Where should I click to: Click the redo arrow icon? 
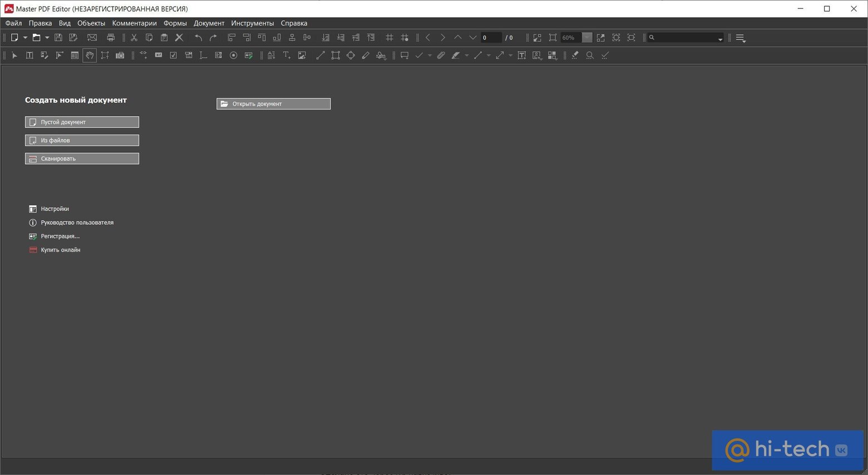tap(213, 38)
